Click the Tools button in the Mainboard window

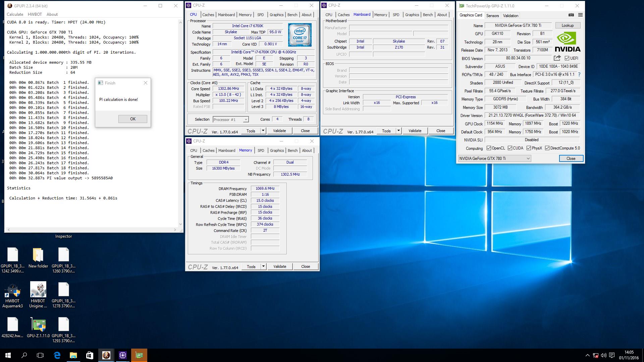[386, 131]
